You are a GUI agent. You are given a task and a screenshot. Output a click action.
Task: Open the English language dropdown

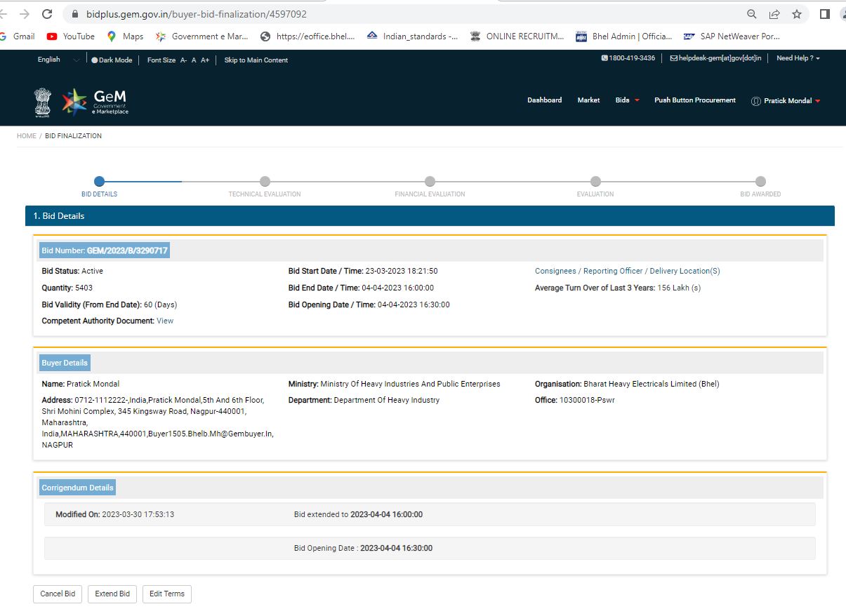pos(58,60)
